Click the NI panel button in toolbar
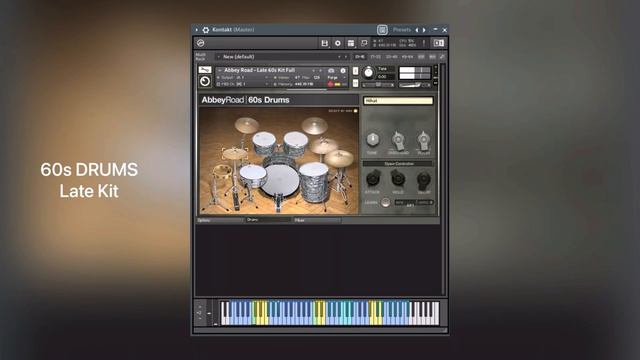The width and height of the screenshot is (640, 360). coord(439,43)
